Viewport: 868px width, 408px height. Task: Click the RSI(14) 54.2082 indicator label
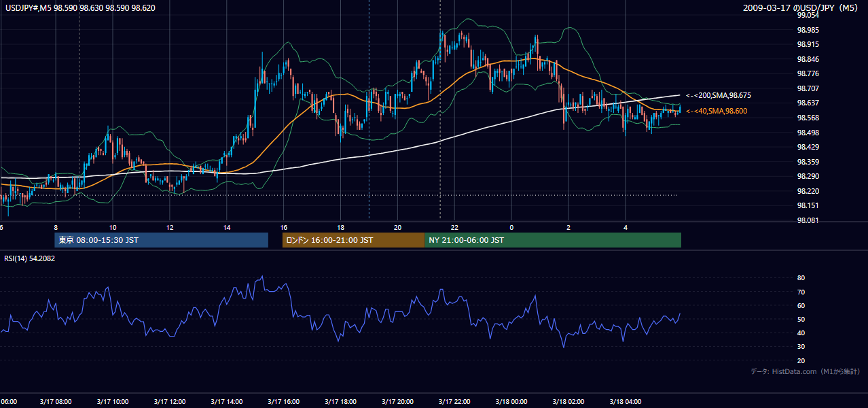30,259
